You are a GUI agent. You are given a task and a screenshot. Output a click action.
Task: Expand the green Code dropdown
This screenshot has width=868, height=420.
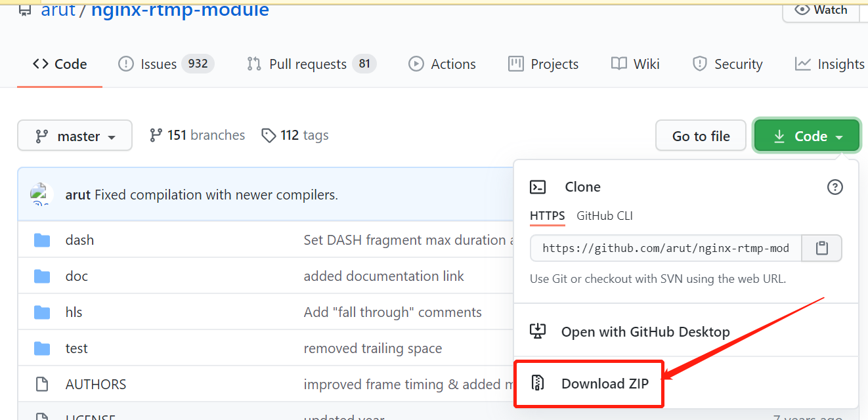pos(806,135)
